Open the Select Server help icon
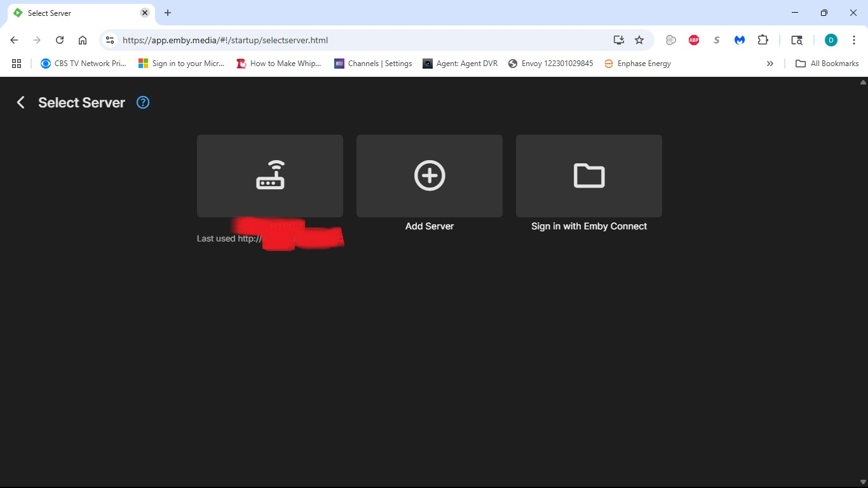The image size is (868, 488). coord(143,102)
